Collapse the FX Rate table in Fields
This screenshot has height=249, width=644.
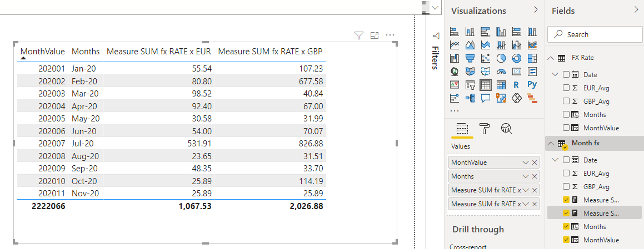point(551,58)
